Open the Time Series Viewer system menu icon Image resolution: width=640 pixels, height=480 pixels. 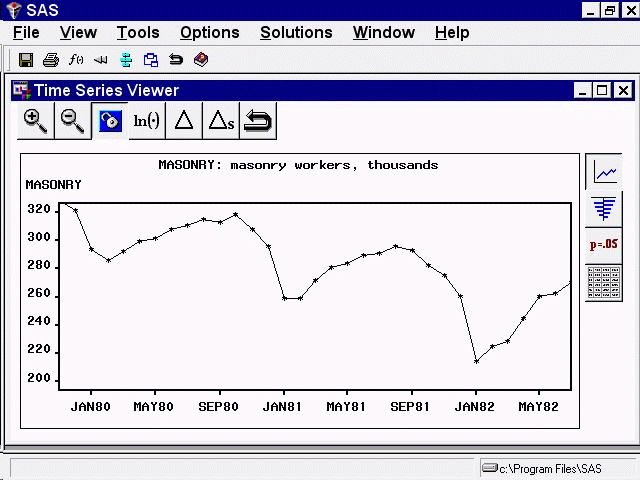click(20, 90)
